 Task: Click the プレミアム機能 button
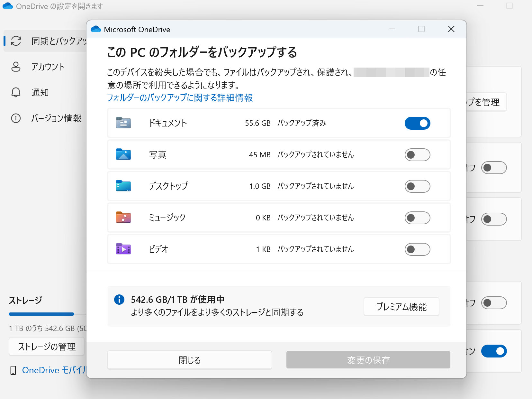tap(401, 307)
